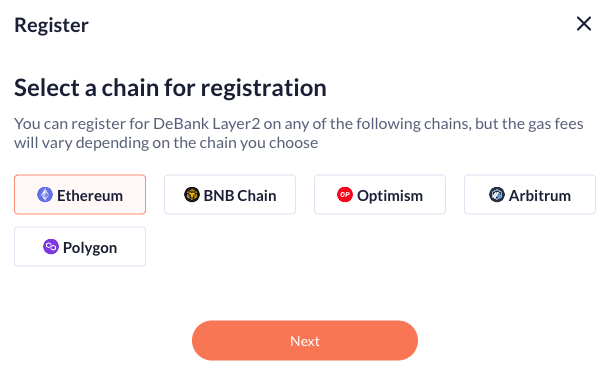Click the 'Select a chain for registration' heading
Viewport: 607px width, 387px height.
(170, 88)
